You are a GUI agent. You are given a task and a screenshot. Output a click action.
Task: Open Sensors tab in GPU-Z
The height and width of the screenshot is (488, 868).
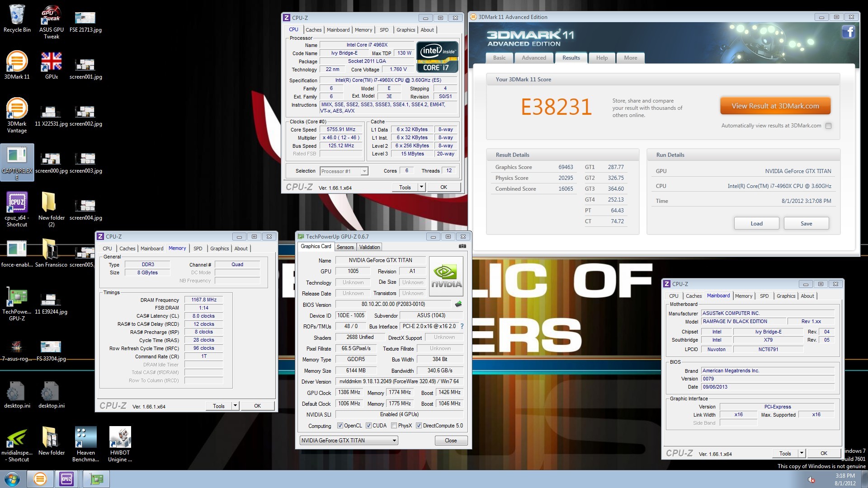[x=345, y=247]
